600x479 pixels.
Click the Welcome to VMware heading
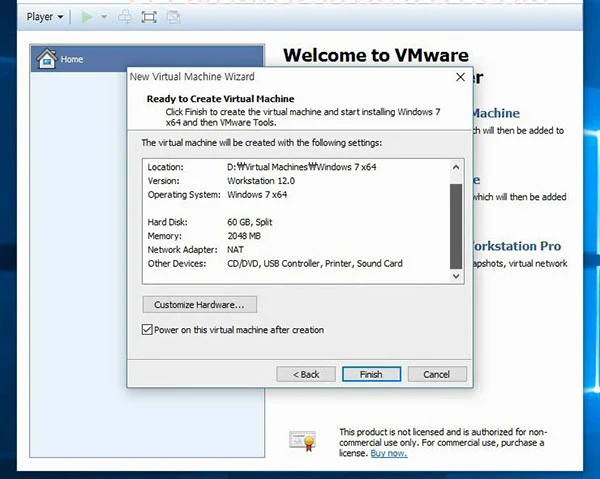click(376, 55)
